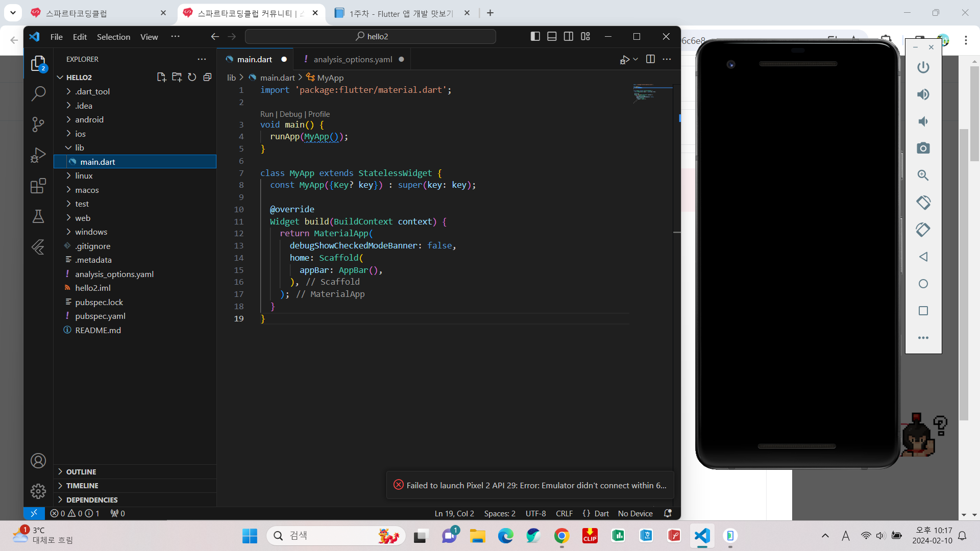Split the editor to the right
Image resolution: width=980 pixels, height=551 pixels.
pos(650,59)
